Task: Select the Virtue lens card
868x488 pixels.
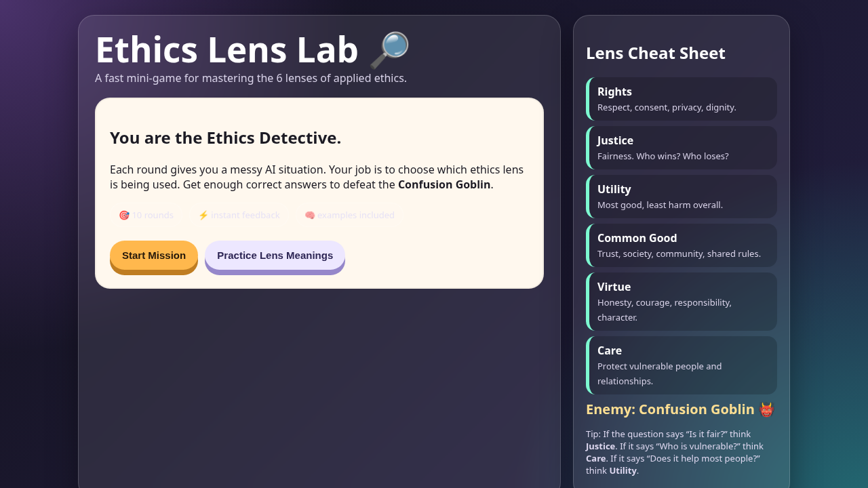Action: (682, 302)
